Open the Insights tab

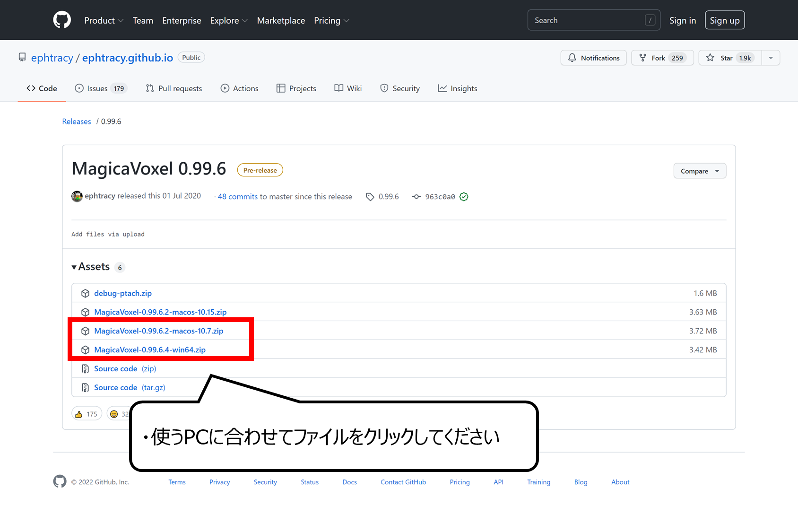458,88
